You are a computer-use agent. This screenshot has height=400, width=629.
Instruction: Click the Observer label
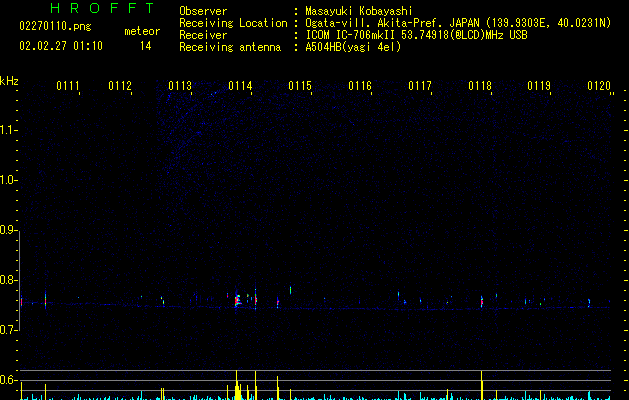[x=203, y=11]
